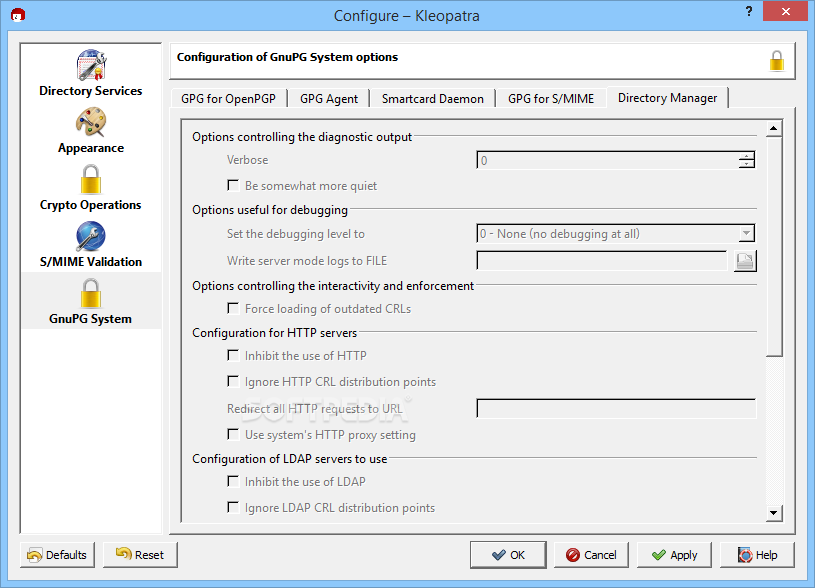Toggle Ignore HTTP CRL distribution points

point(233,382)
